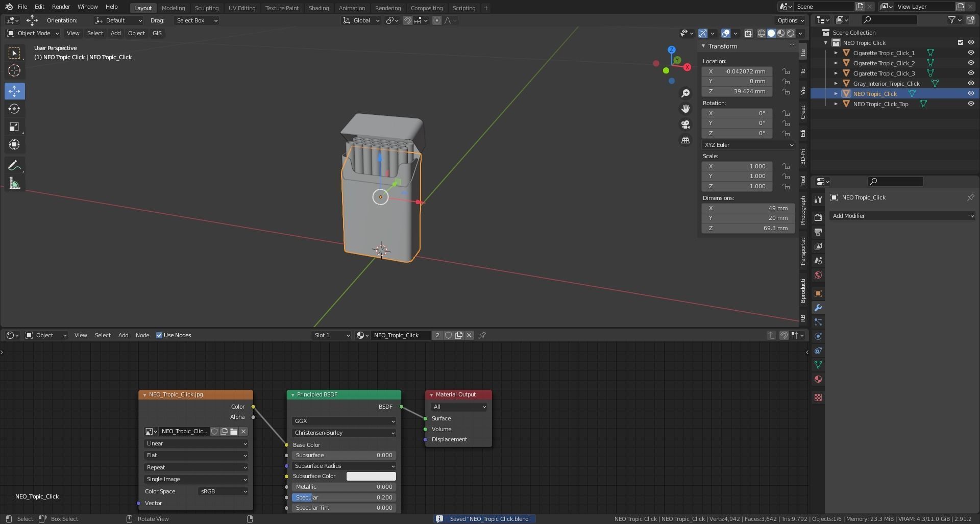
Task: Create new material copy button
Action: 459,335
